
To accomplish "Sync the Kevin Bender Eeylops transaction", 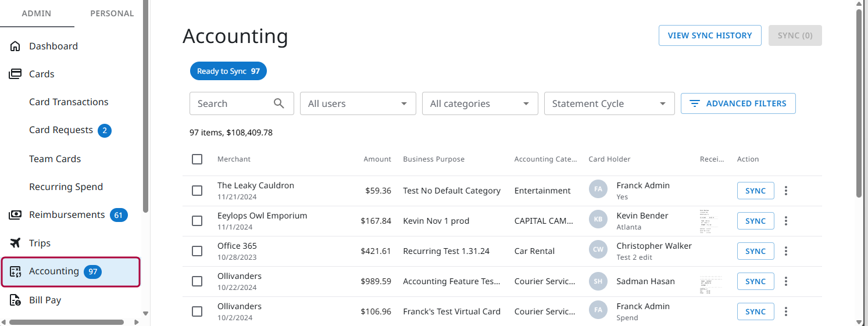I will coord(755,221).
